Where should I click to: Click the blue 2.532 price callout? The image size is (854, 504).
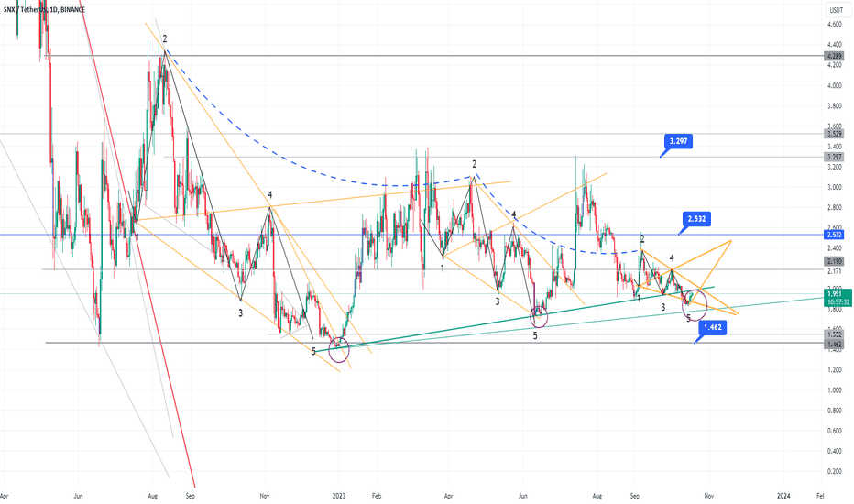[696, 219]
